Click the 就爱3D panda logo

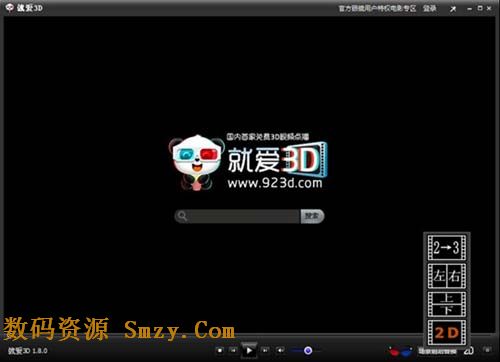coord(196,162)
